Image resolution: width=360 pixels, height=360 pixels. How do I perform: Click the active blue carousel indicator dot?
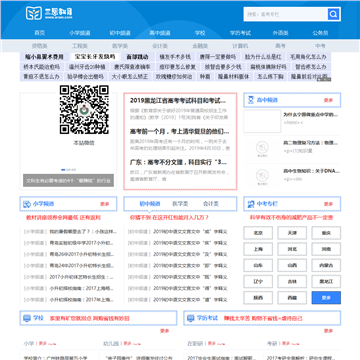(63, 170)
